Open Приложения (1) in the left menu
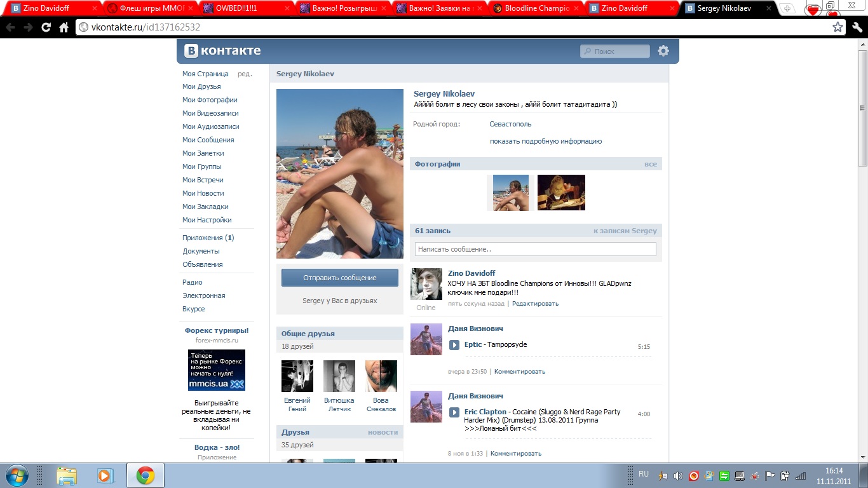The image size is (868, 488). pyautogui.click(x=208, y=238)
